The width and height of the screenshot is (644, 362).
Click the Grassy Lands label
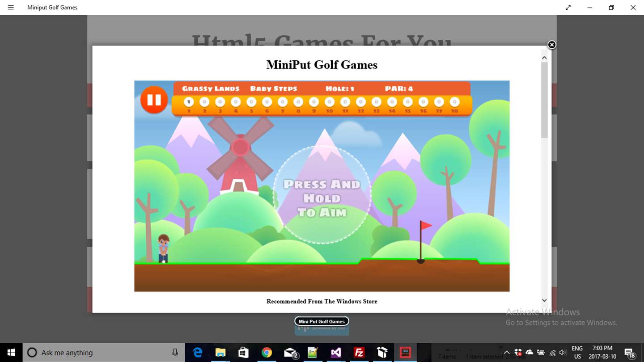tap(211, 88)
